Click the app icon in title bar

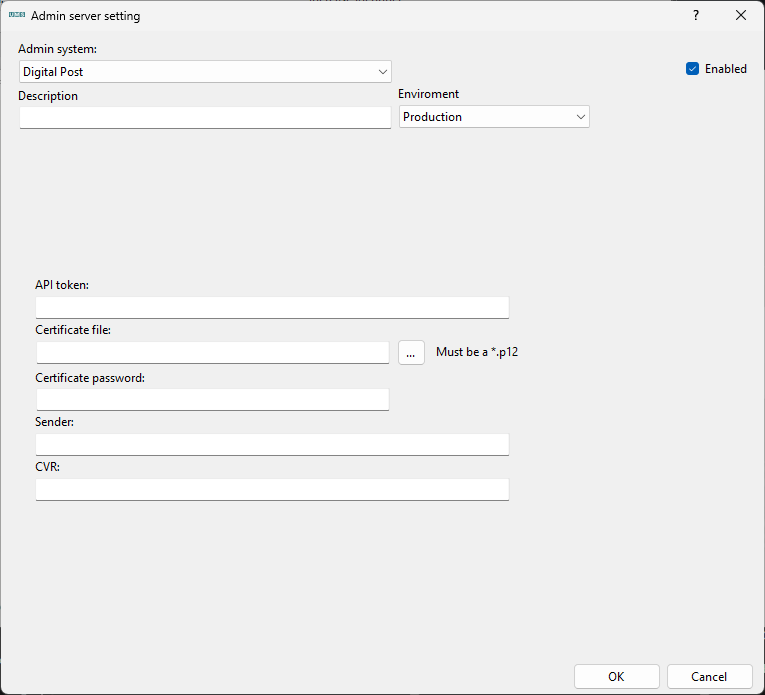[x=16, y=16]
